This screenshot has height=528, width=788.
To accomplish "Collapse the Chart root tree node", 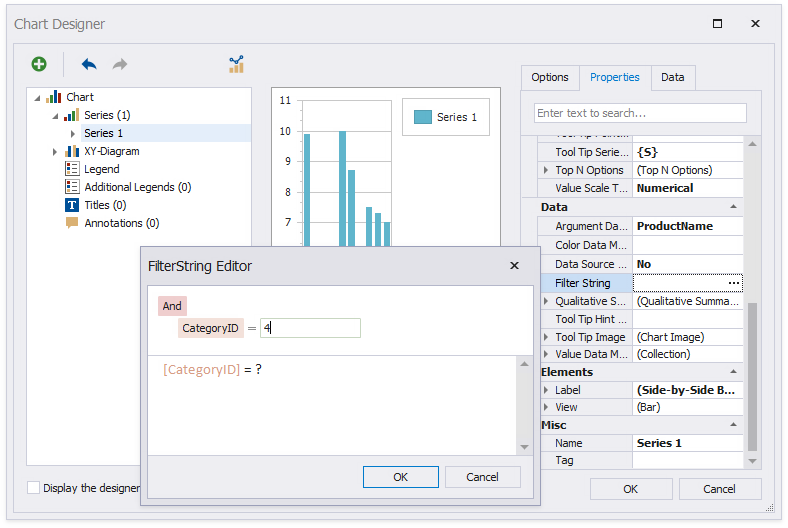I will coord(38,98).
